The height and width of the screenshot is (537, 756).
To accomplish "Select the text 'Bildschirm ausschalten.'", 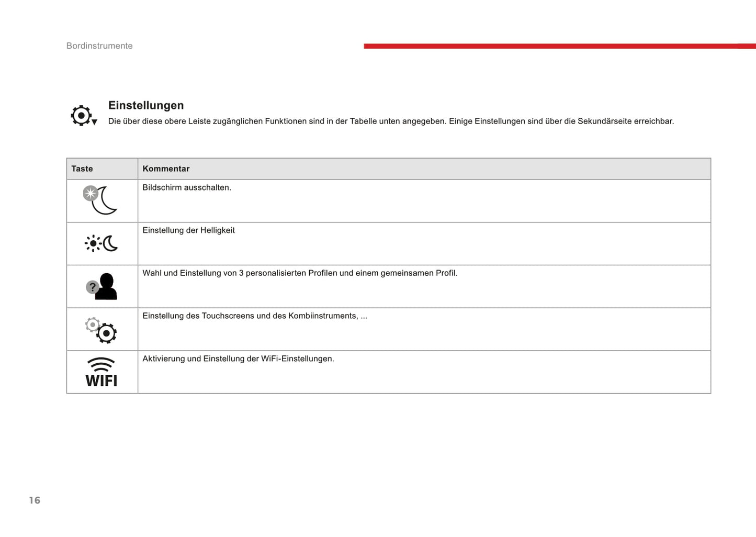I will (187, 187).
